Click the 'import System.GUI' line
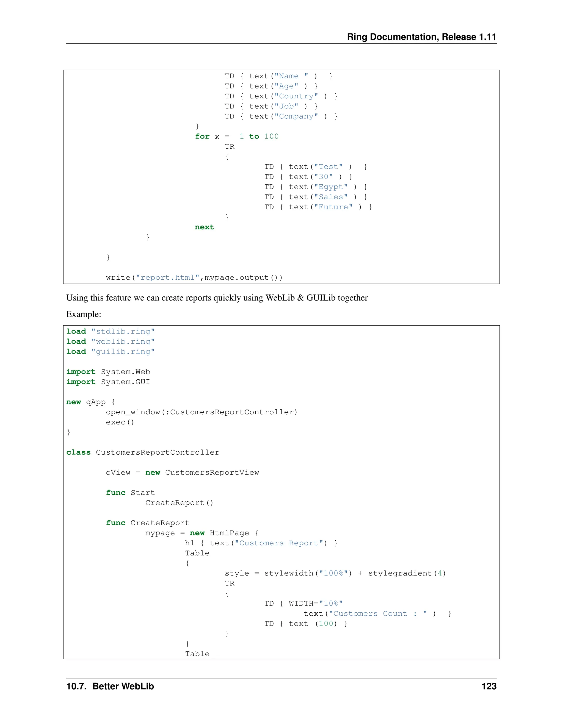Image resolution: width=563 pixels, height=728 pixels. pos(108,382)
